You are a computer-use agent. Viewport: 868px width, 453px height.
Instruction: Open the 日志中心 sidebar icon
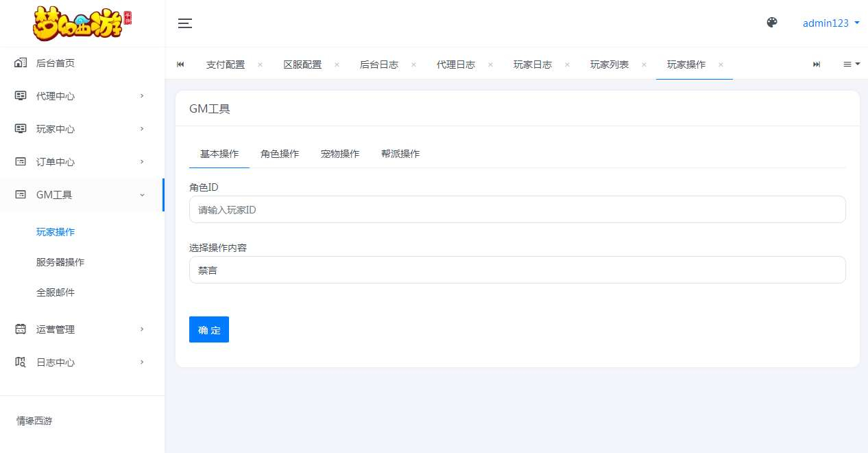[x=20, y=362]
